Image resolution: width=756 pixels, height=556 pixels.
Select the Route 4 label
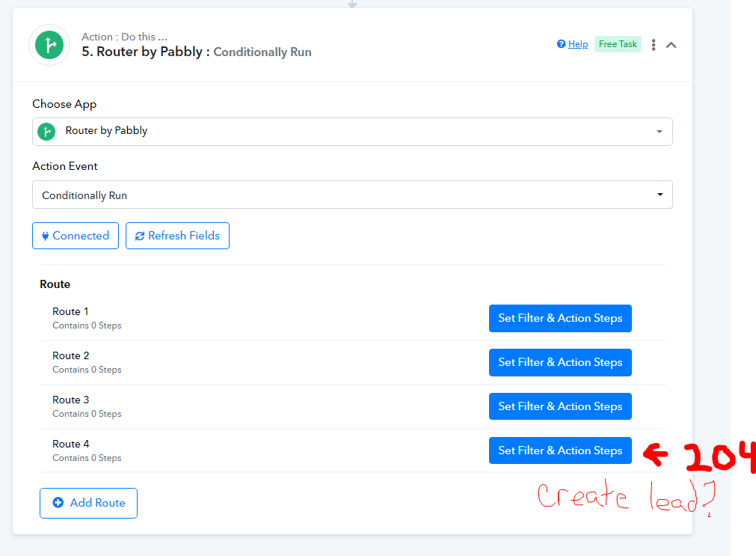click(71, 444)
